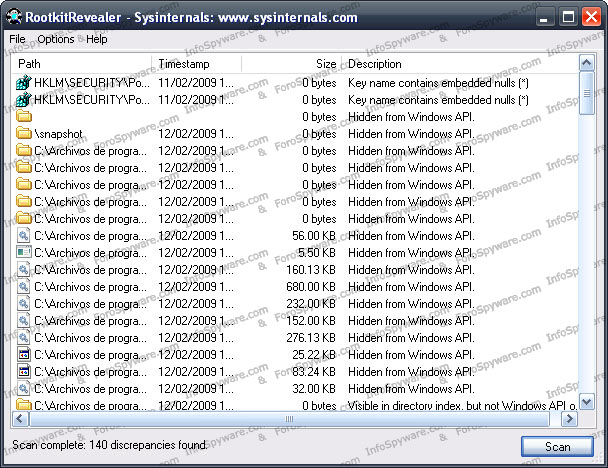
Task: Click 'Hidden from Windows API.' in the blank-path row
Action: pos(411,117)
